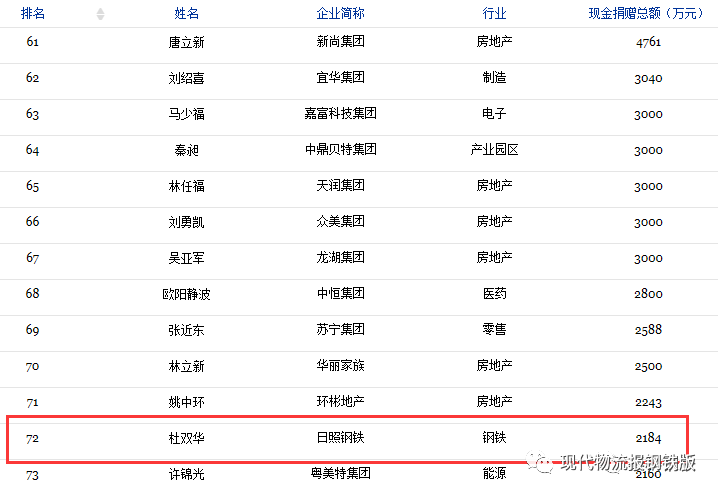Select rank number 72

[33, 439]
